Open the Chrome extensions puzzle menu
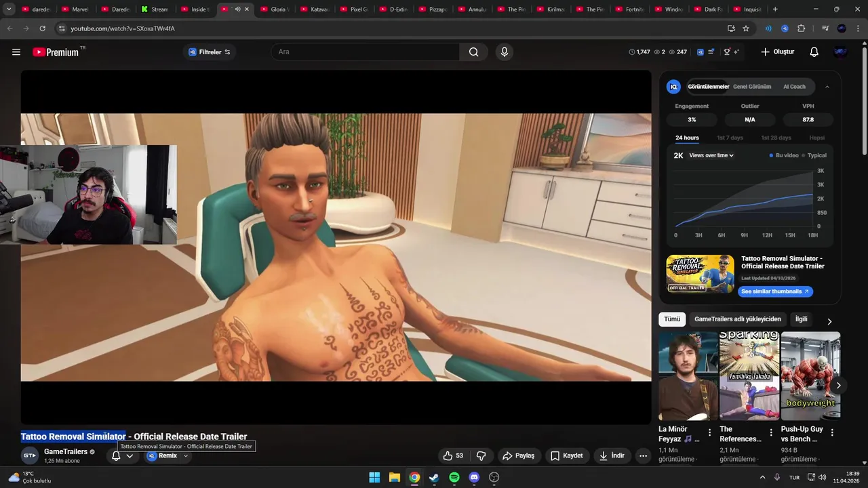The width and height of the screenshot is (868, 488). pos(801,28)
